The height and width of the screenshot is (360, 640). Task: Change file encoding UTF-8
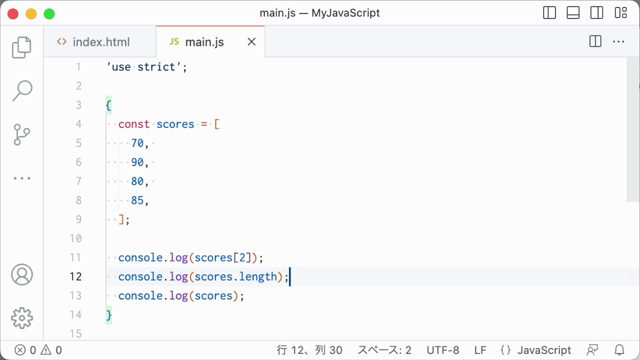tap(443, 350)
